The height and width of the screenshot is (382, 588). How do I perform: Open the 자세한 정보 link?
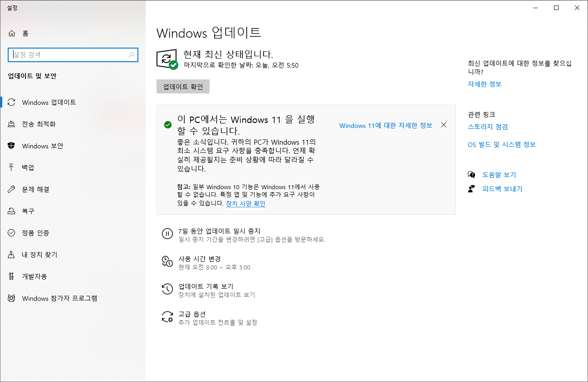pyautogui.click(x=485, y=84)
